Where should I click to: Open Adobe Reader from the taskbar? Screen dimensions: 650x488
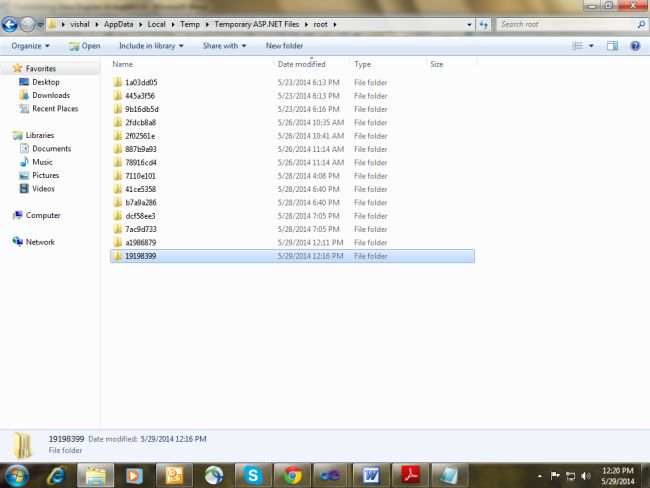410,475
